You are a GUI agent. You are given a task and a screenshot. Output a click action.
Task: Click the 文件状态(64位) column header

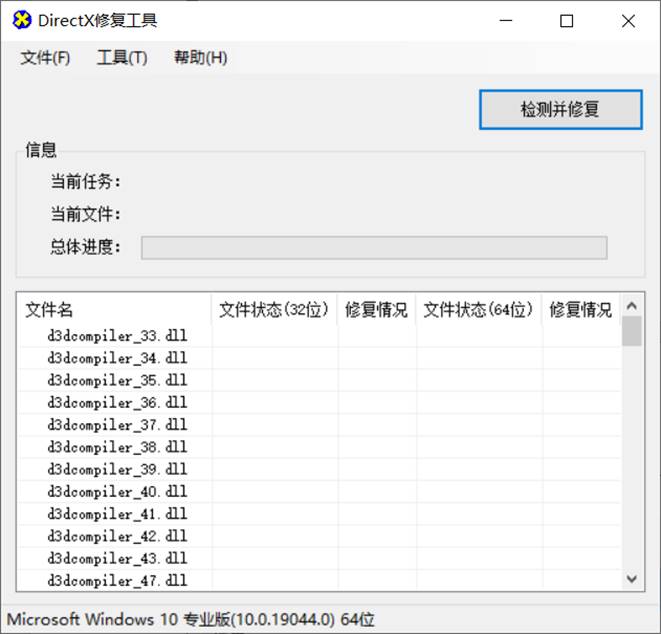pos(478,310)
